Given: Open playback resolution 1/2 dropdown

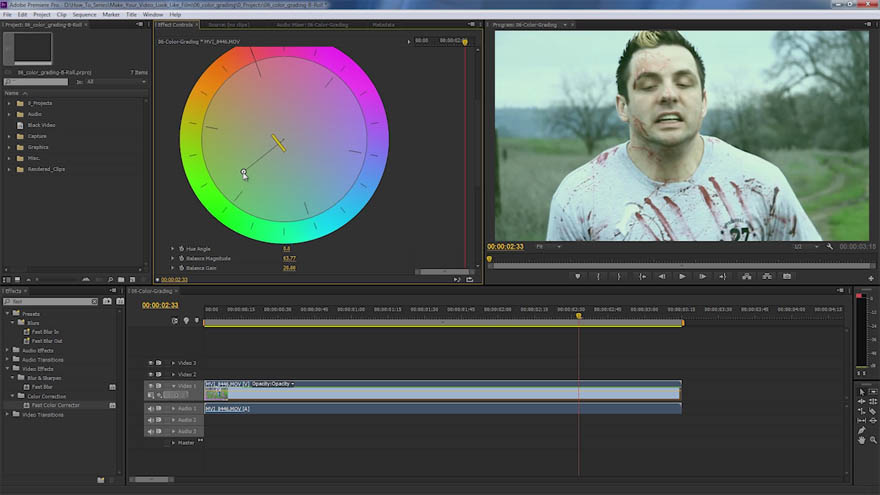Looking at the screenshot, I should click(806, 246).
